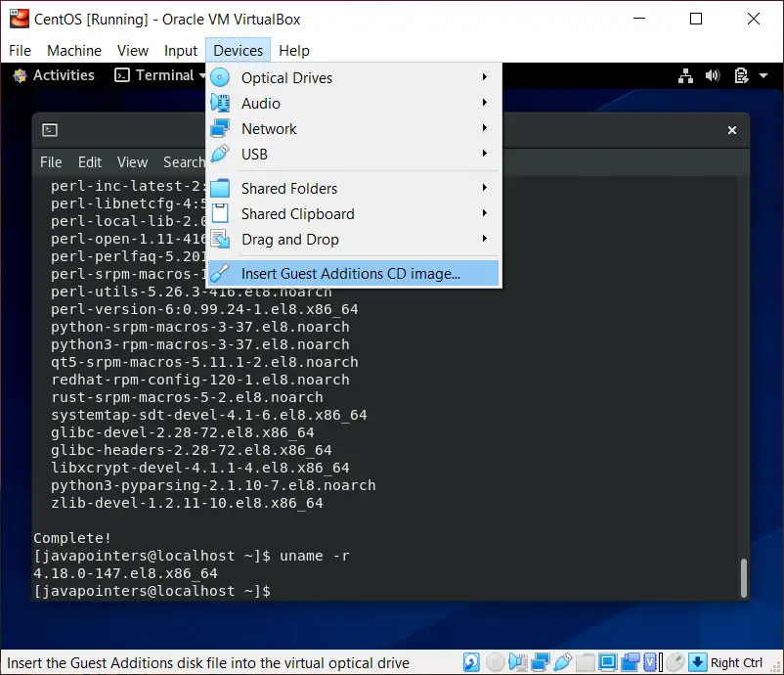Image resolution: width=784 pixels, height=675 pixels.
Task: Open the Terminal app menu in top bar
Action: 160,75
